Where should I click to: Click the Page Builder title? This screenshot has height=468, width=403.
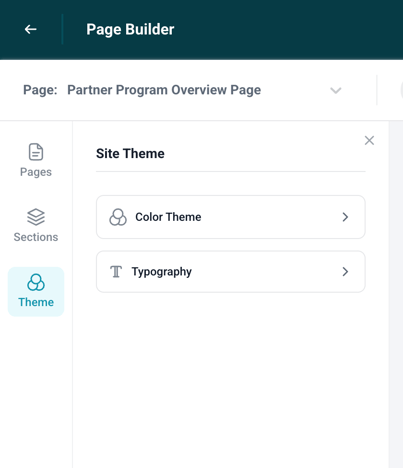tap(130, 29)
